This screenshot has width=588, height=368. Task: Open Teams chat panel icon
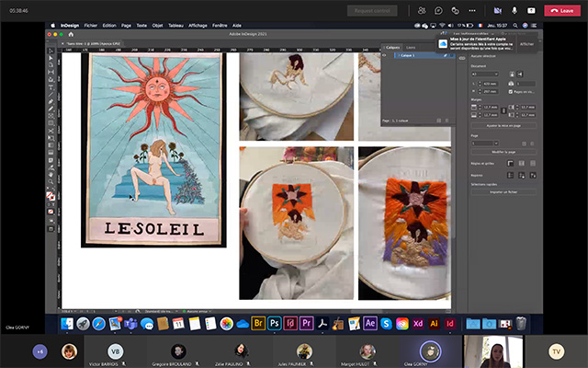tap(438, 10)
